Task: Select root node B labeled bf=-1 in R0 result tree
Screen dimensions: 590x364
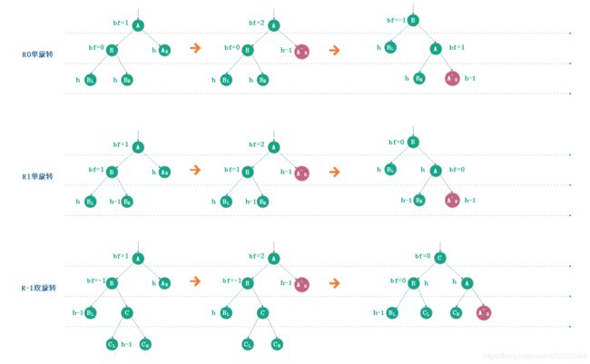Action: (x=413, y=20)
